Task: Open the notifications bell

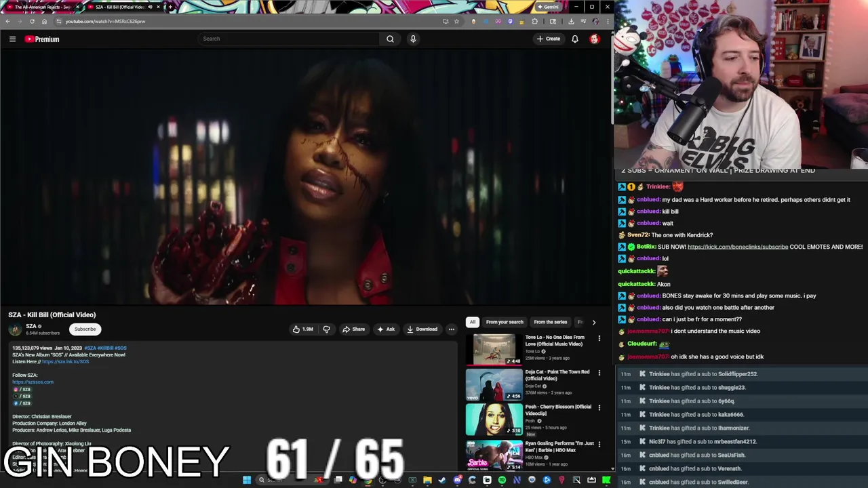Action: (x=575, y=39)
